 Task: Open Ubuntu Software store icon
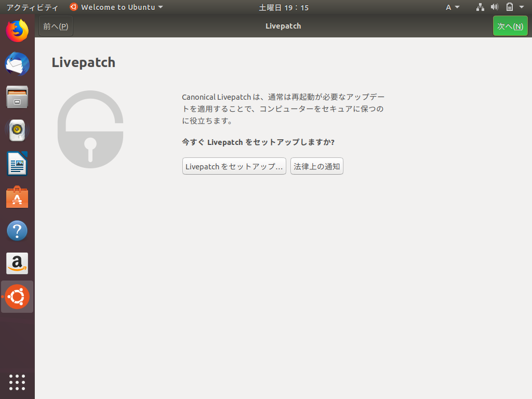(x=17, y=197)
